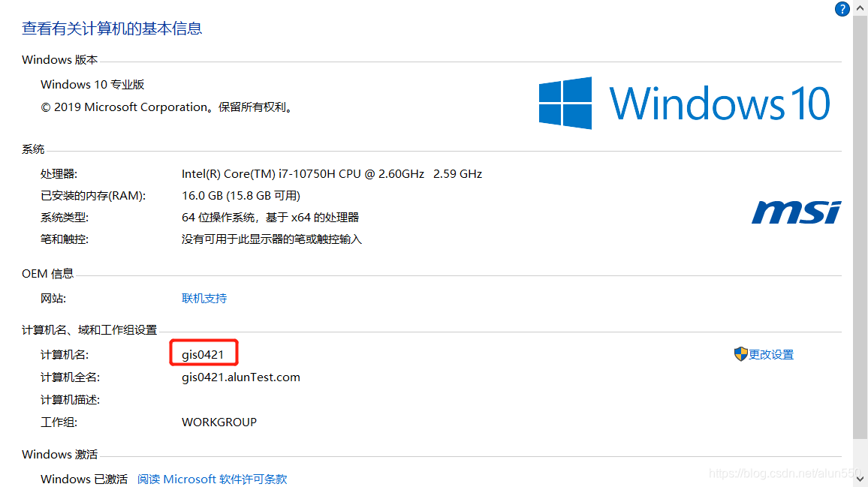Select the 64 位操作系统 system type value

coord(270,218)
